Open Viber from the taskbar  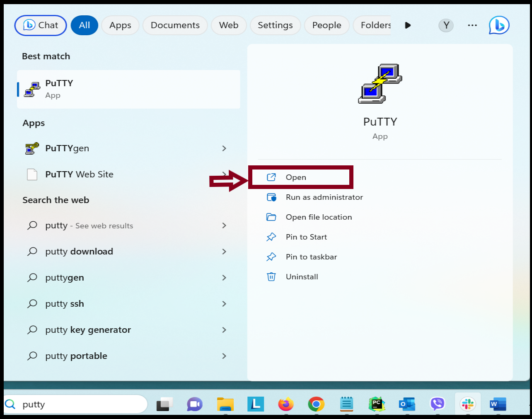(x=437, y=404)
